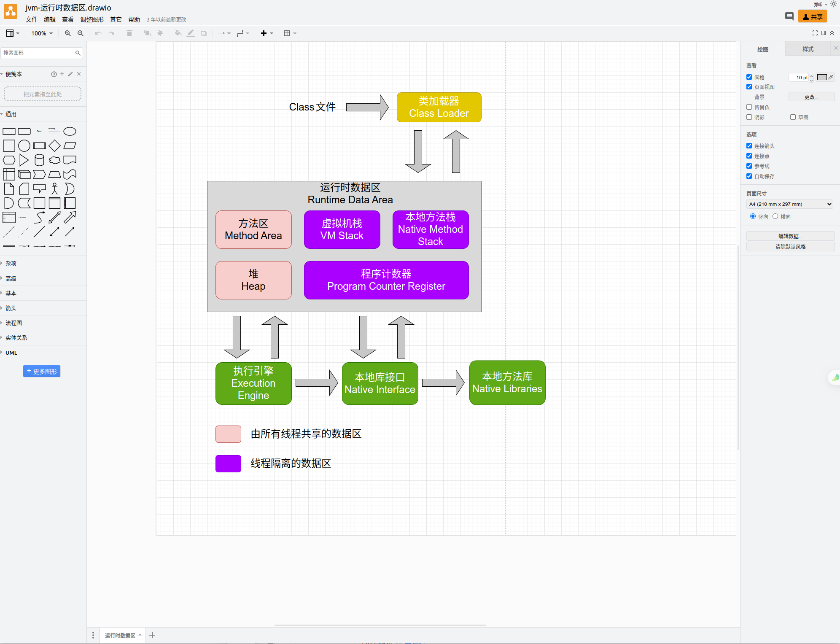Click the fullscreen toggle icon
Image resolution: width=840 pixels, height=644 pixels.
[x=815, y=33]
